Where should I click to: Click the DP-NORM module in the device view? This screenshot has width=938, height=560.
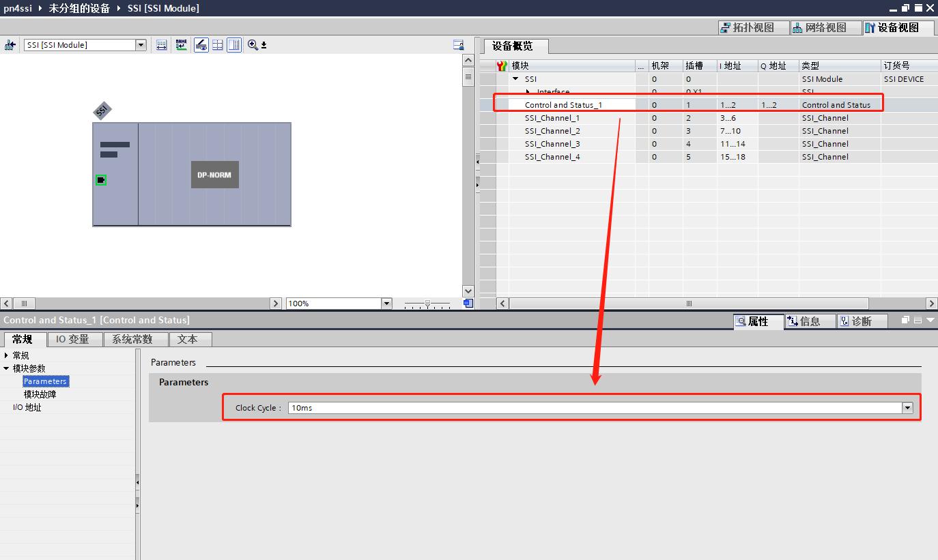[x=214, y=175]
